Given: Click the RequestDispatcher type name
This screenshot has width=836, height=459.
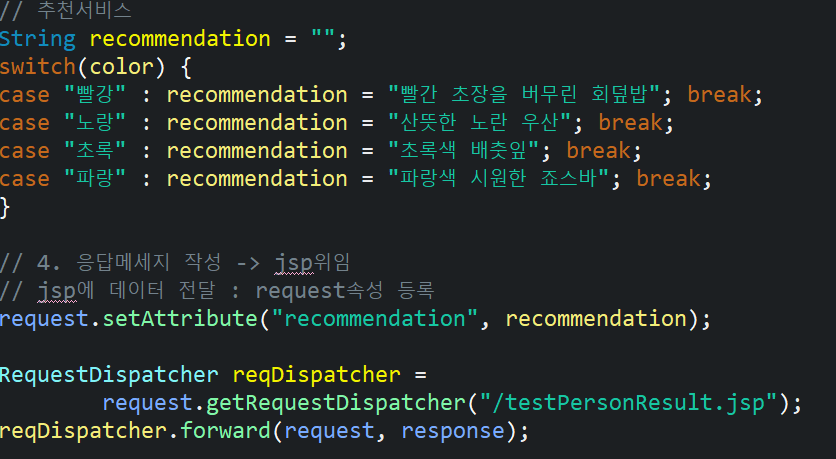Looking at the screenshot, I should click(x=109, y=375).
